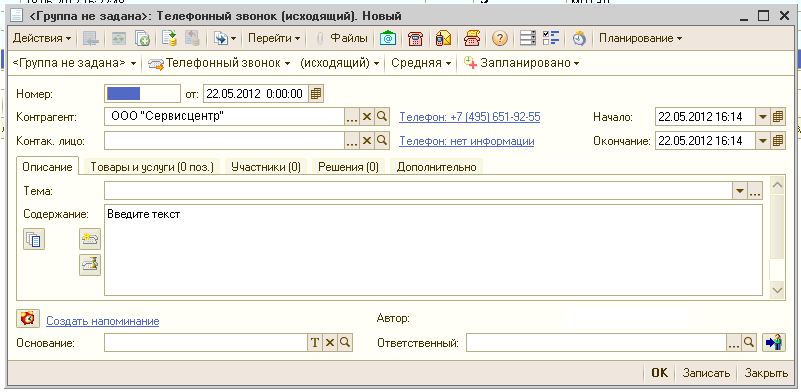Open selection (…) for Контрагент field
Image resolution: width=801 pixels, height=392 pixels.
coord(352,117)
